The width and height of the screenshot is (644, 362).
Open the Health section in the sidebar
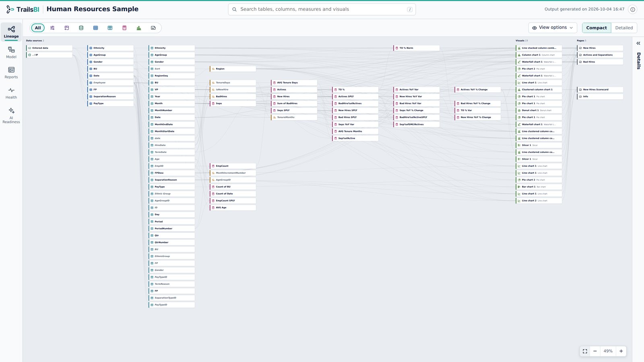[11, 93]
